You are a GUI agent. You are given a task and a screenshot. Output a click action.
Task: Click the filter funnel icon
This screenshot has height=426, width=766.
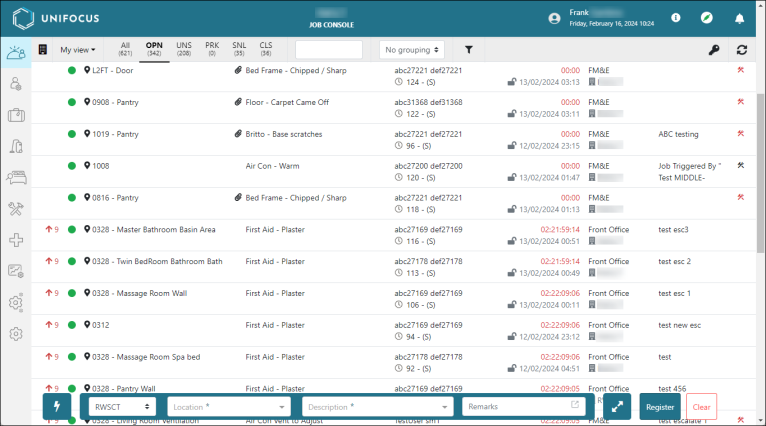pos(468,49)
